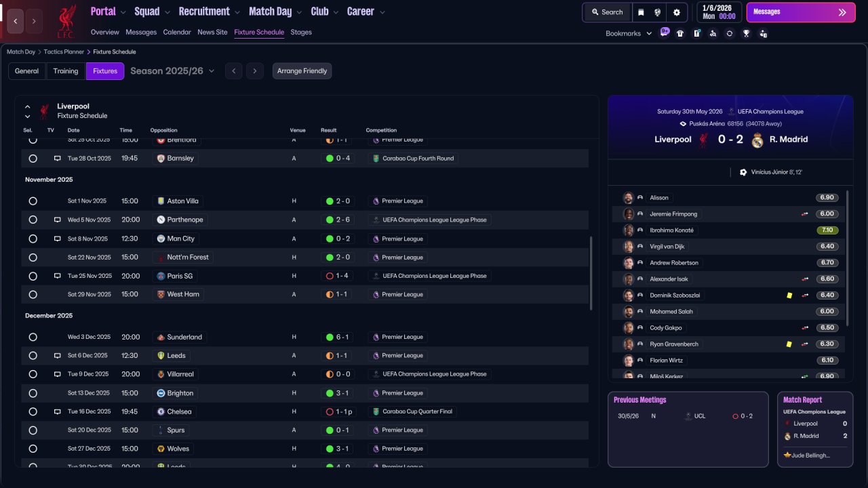Click the TV icon for Barnsley fixture
Image resolution: width=868 pixels, height=488 pixels.
pos(58,159)
